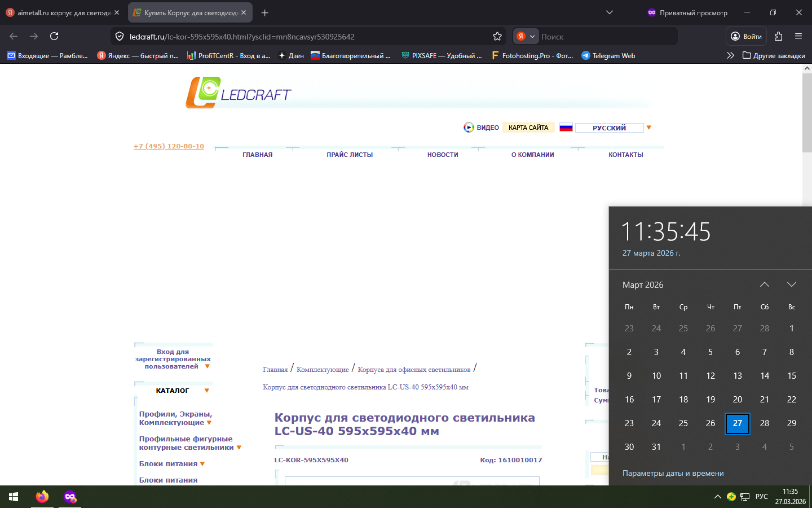Show more bookmarks with double chevron
Screen dimensions: 812x508
pyautogui.click(x=730, y=55)
